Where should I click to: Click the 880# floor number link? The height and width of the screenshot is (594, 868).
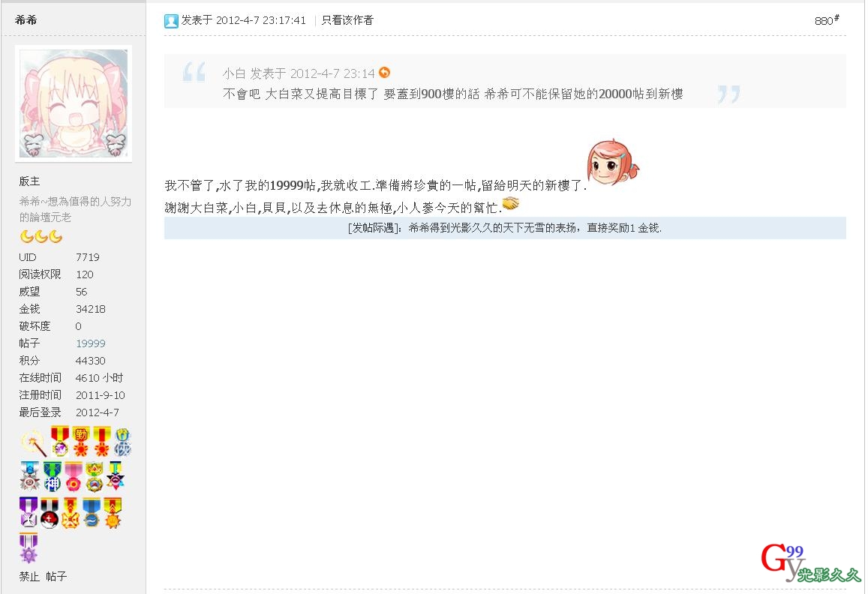click(x=827, y=20)
